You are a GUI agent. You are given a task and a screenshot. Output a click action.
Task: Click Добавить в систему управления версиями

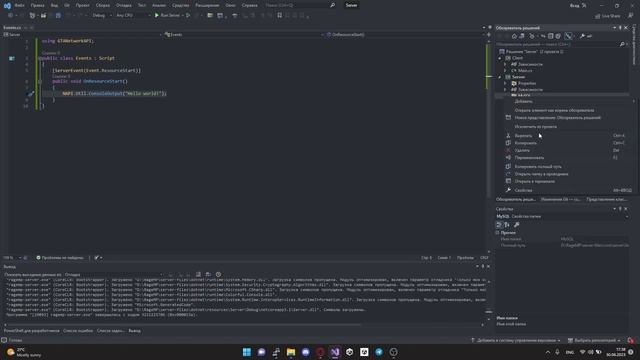point(516,340)
